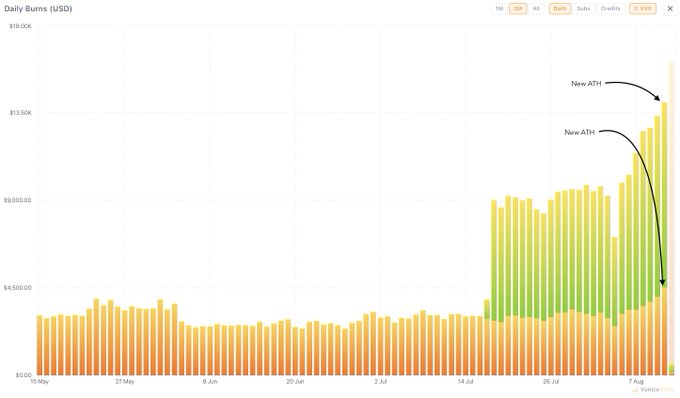Click the 27 May x-axis label
The width and height of the screenshot is (680, 398).
tap(124, 382)
